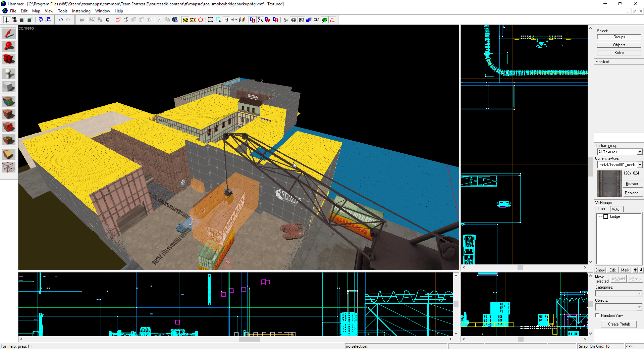The image size is (644, 349).
Task: Open the prefab Objects dropdown
Action: click(639, 307)
